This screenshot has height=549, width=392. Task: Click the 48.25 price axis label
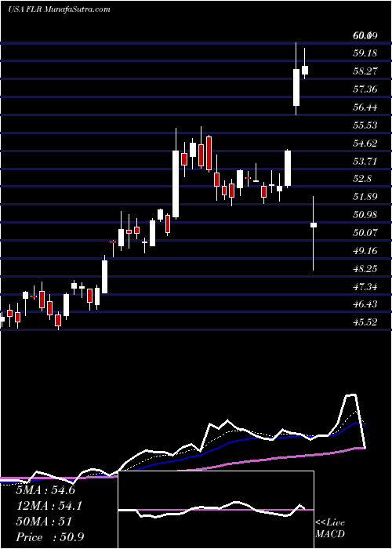(365, 268)
